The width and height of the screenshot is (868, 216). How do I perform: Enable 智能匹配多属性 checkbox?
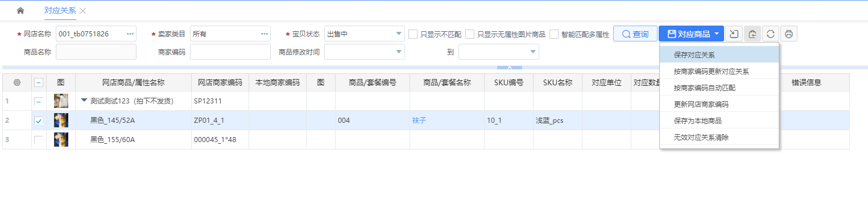[554, 34]
